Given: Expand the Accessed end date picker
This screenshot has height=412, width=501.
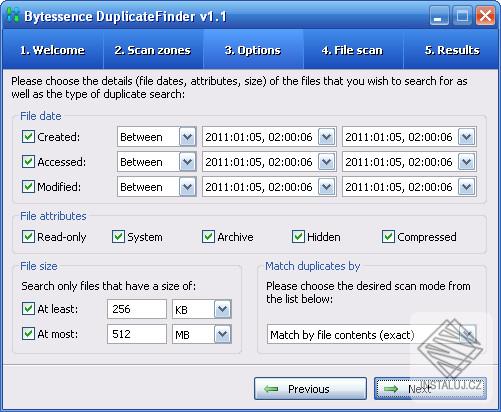Looking at the screenshot, I should pyautogui.click(x=466, y=162).
